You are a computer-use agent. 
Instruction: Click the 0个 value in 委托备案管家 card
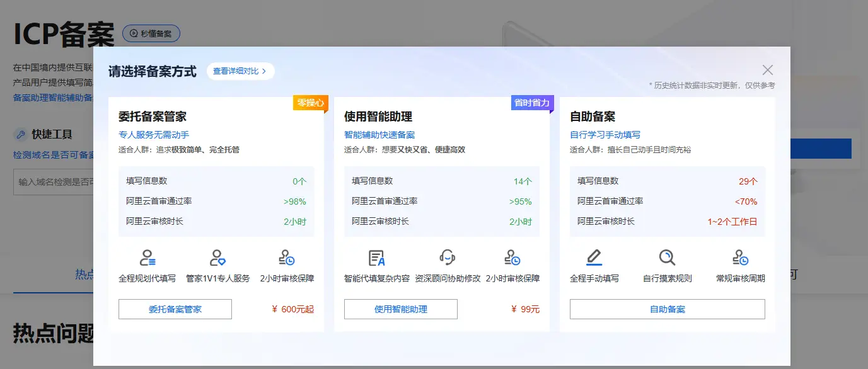(x=299, y=181)
